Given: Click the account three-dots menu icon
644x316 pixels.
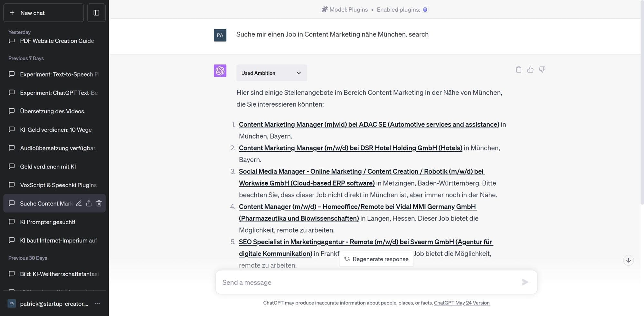Looking at the screenshot, I should pyautogui.click(x=97, y=303).
